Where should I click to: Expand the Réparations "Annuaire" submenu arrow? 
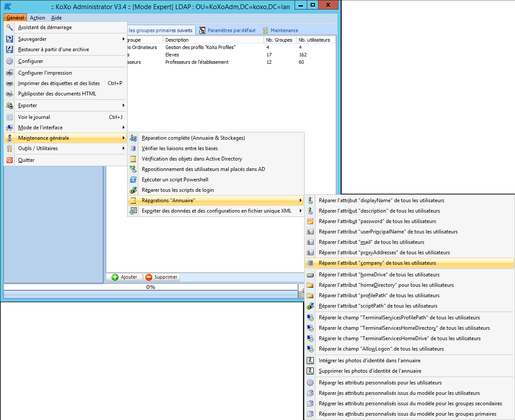pyautogui.click(x=300, y=200)
